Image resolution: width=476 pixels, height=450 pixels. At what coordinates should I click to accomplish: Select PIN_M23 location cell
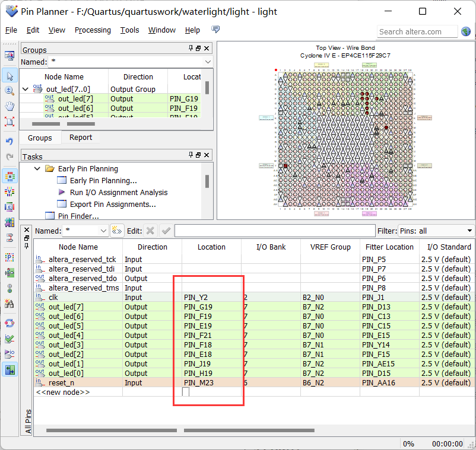pyautogui.click(x=212, y=382)
